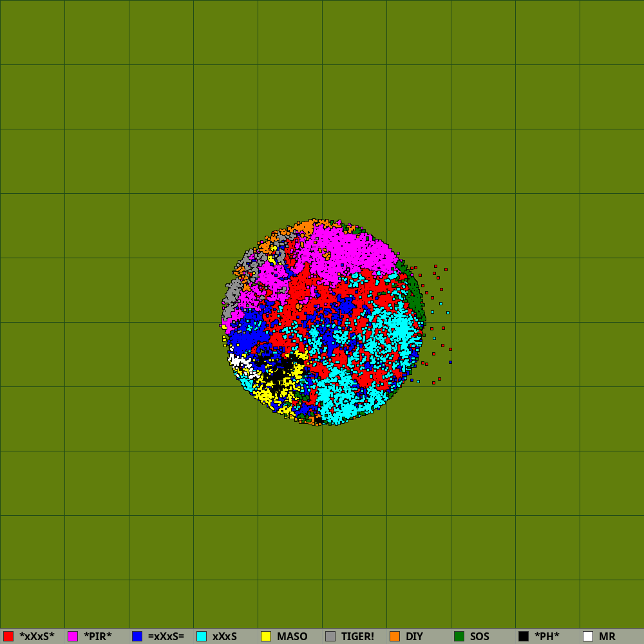Image resolution: width=644 pixels, height=644 pixels.
Task: Click the white MR legend swatch
Action: (588, 636)
